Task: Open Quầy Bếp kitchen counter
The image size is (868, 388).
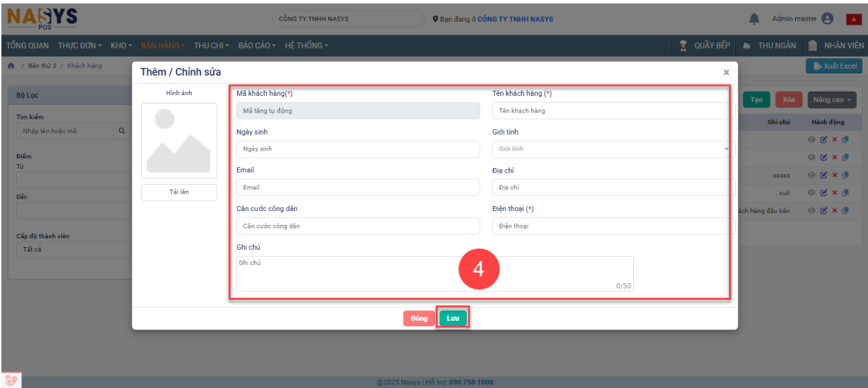Action: coord(705,46)
